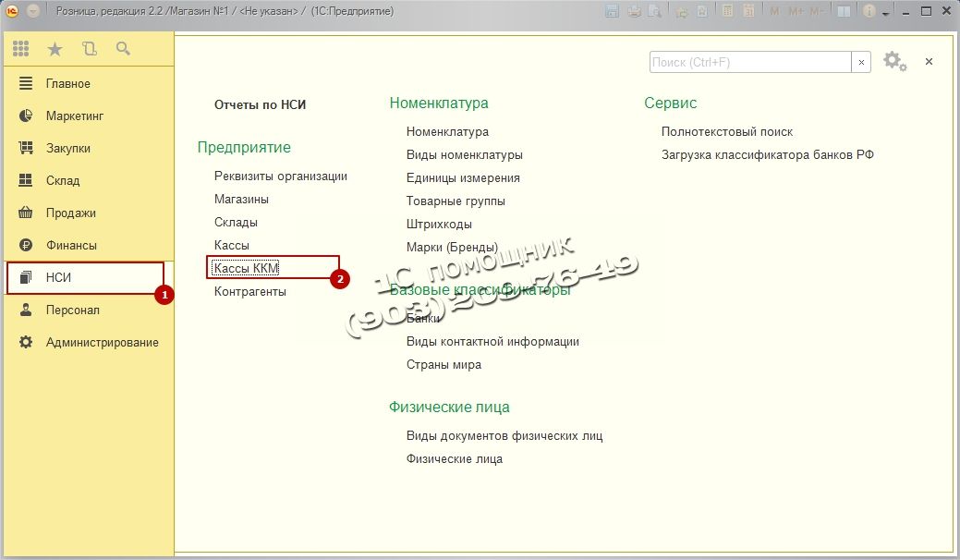
Task: Open the calculator icon in title bar
Action: (x=728, y=12)
